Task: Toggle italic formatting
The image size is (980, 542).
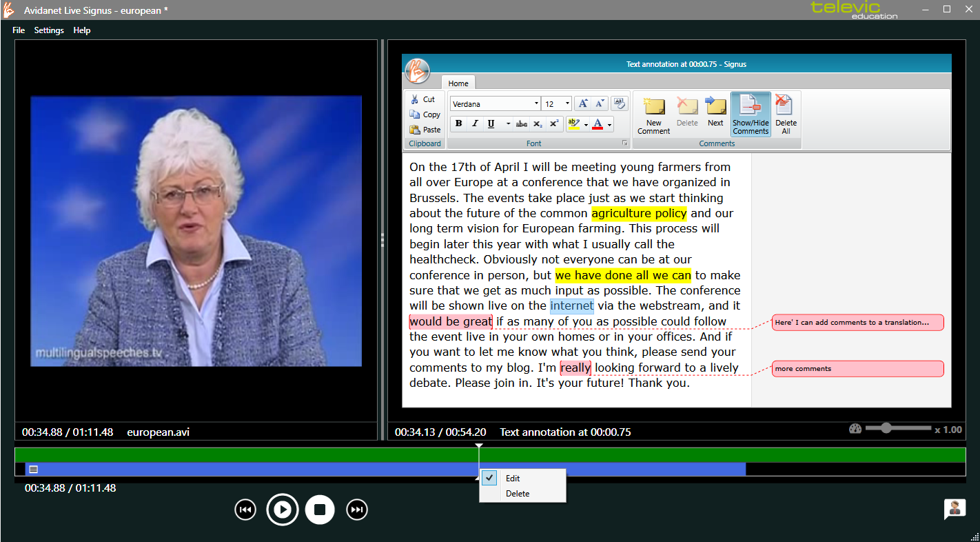Action: coord(475,124)
